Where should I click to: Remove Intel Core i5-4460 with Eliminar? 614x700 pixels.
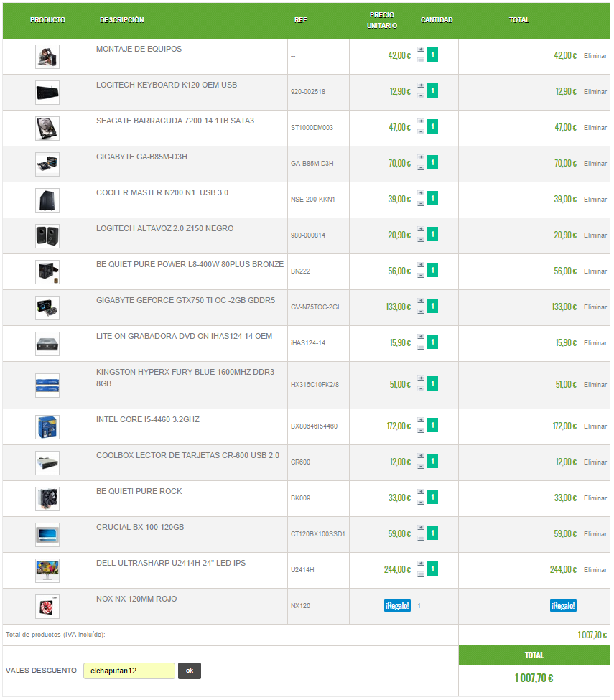[x=595, y=426]
